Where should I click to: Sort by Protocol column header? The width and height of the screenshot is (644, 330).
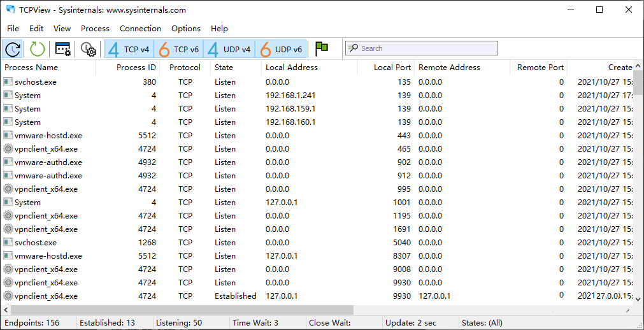[185, 68]
